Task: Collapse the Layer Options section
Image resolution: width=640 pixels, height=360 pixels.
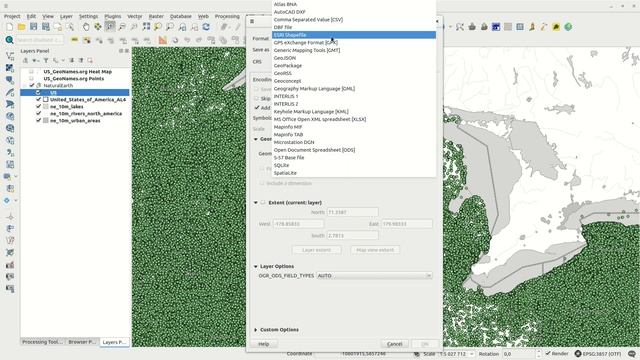Action: coord(256,266)
